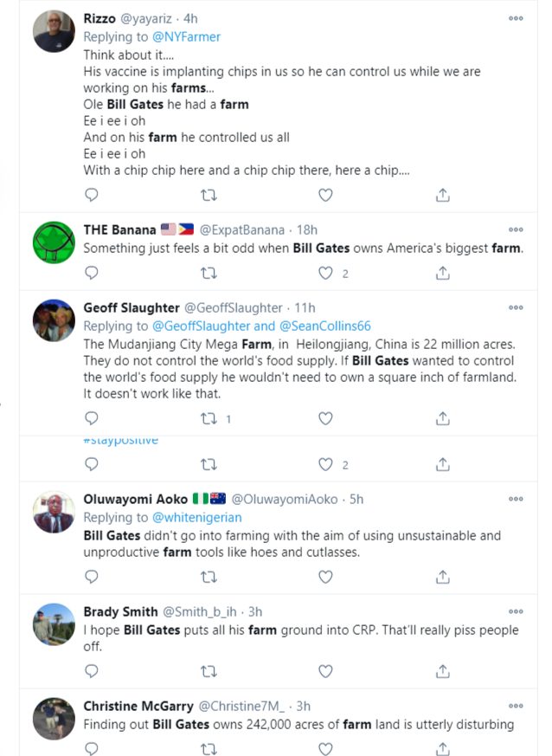Viewport: 552px width, 756px height.
Task: Share THE Banana's tweet
Action: point(442,274)
